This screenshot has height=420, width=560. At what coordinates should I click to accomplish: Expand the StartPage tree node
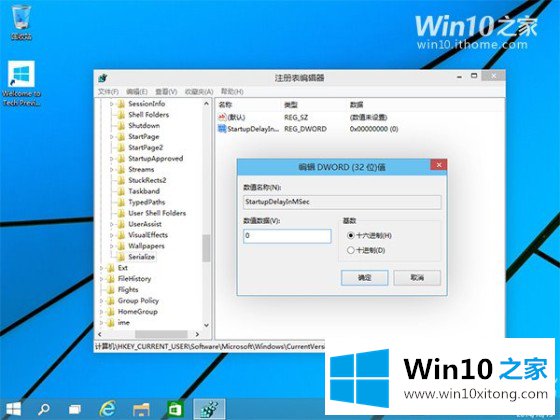(111, 136)
